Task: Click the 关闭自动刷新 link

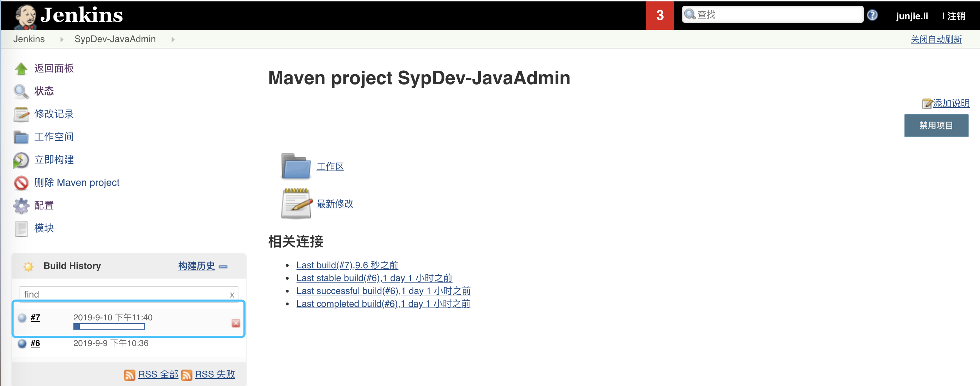Action: (x=936, y=39)
